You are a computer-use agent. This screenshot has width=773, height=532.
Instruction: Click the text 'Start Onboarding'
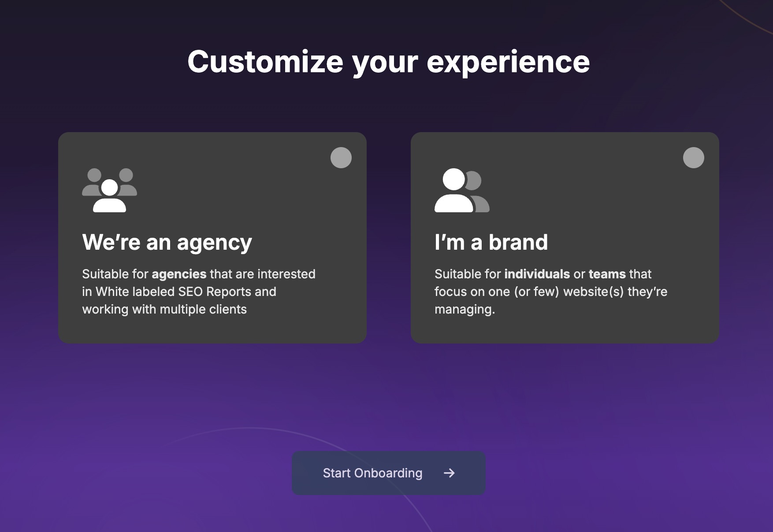(x=372, y=473)
